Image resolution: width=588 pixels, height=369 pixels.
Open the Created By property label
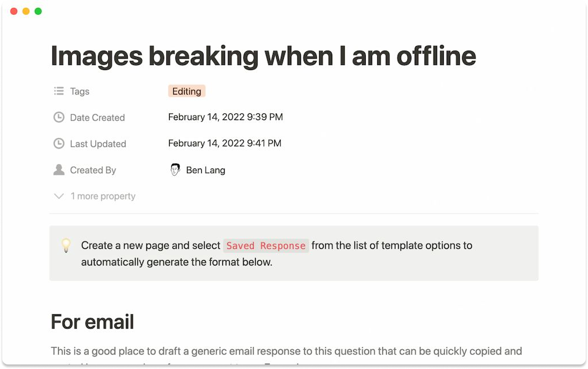pyautogui.click(x=93, y=170)
